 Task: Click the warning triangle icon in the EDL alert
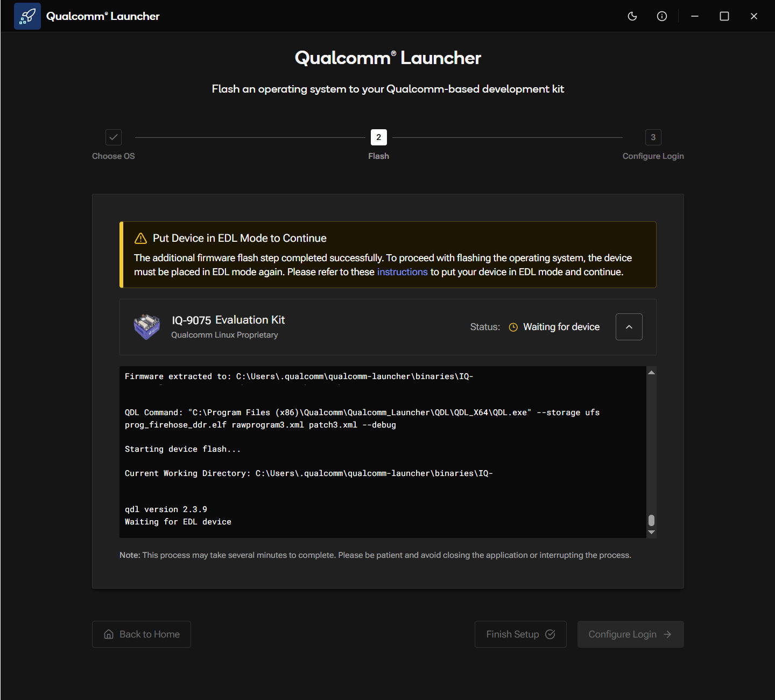[x=140, y=238]
